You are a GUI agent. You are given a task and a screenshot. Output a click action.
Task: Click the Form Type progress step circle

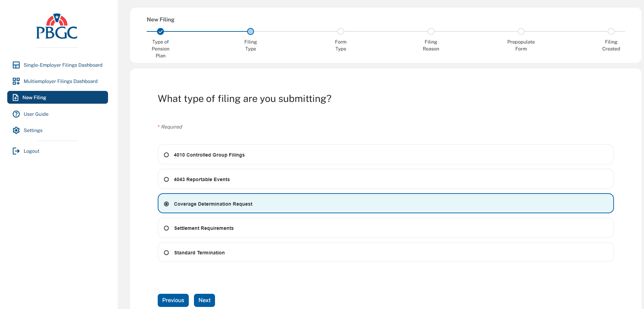[x=341, y=31]
